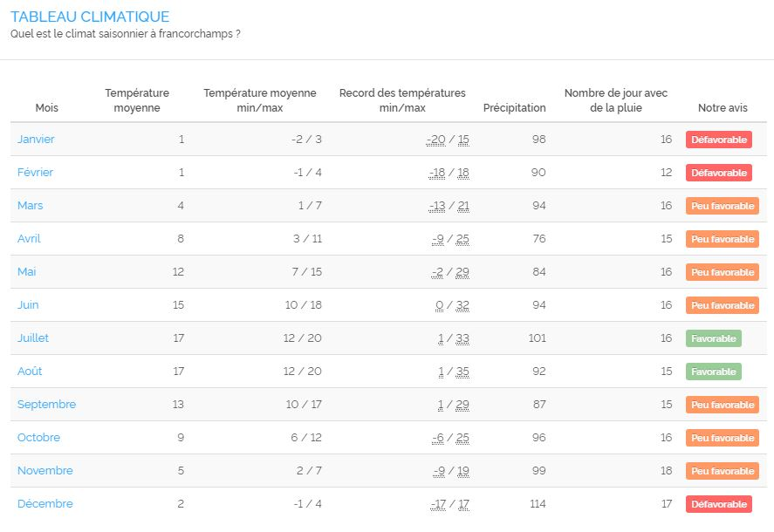Click the Mai link
This screenshot has height=532, width=774.
[x=26, y=272]
